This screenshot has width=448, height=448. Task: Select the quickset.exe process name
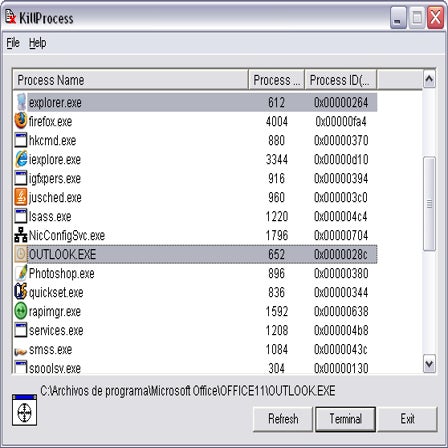(56, 293)
